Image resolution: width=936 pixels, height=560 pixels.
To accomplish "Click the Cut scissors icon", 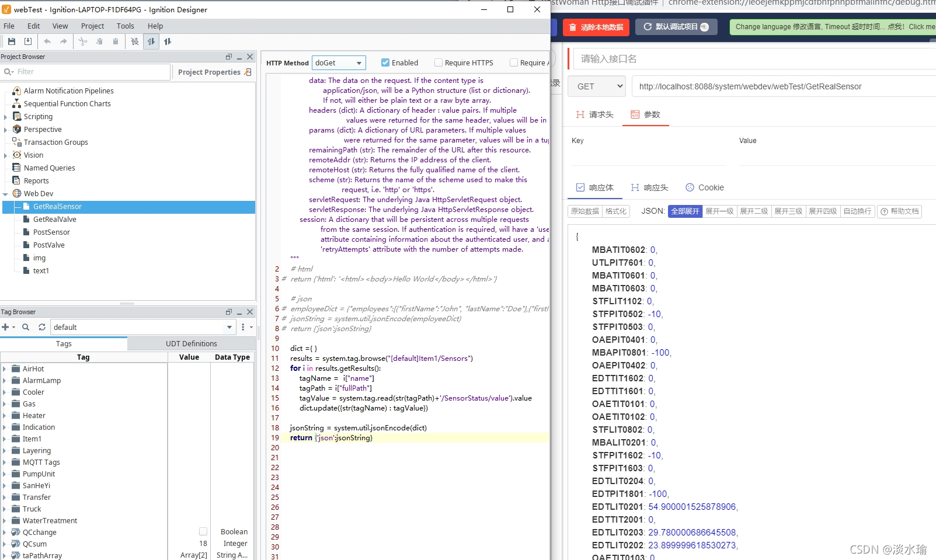I will coord(83,41).
